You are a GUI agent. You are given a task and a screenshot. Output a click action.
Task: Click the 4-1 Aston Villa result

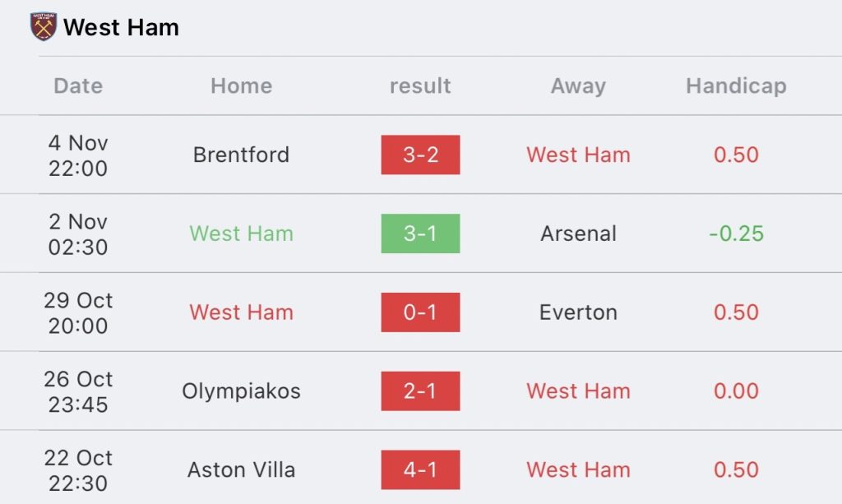(x=420, y=469)
